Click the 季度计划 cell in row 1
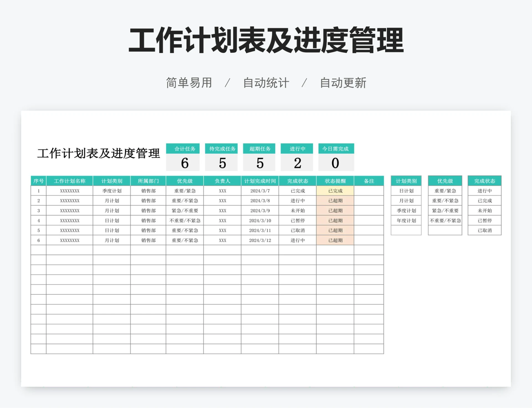The image size is (532, 408). [112, 191]
